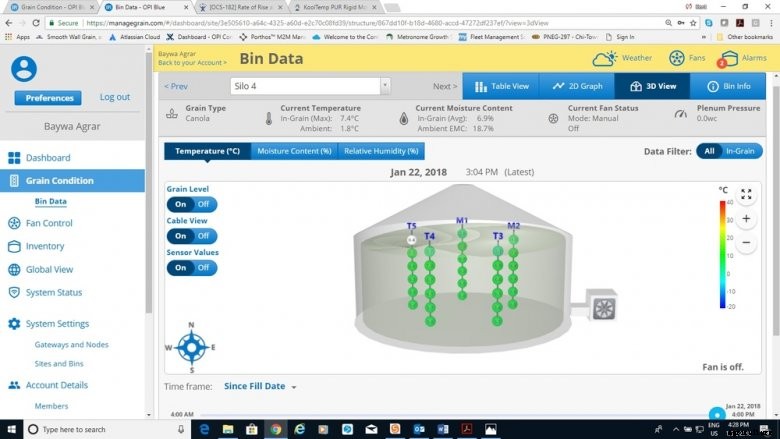Click the fan unit beside the silo
Screen dimensions: 780x439
604,307
